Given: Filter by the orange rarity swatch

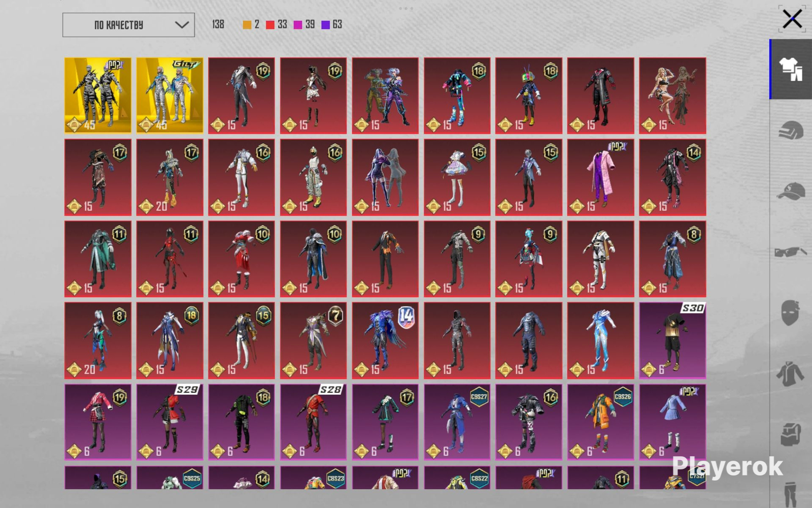Looking at the screenshot, I should click(247, 25).
